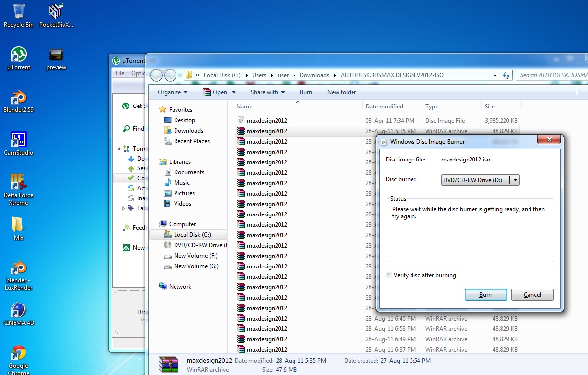The image size is (588, 375).
Task: Sort by the Size column header
Action: tap(501, 107)
